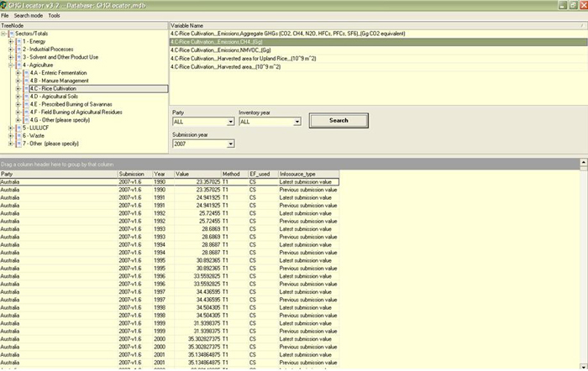
Task: Click the node icon beside 6 - Waste
Action: click(18, 135)
